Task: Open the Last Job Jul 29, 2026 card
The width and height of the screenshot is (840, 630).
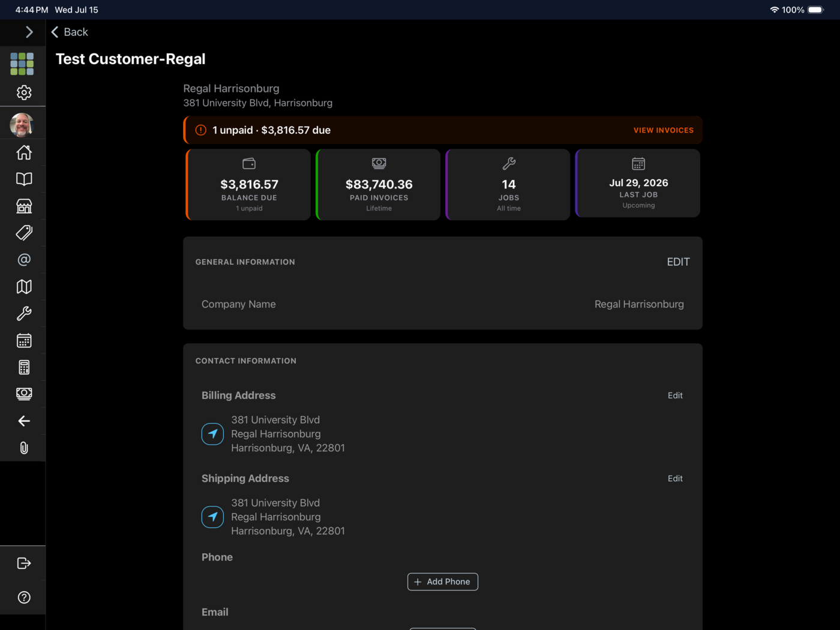Action: [638, 183]
